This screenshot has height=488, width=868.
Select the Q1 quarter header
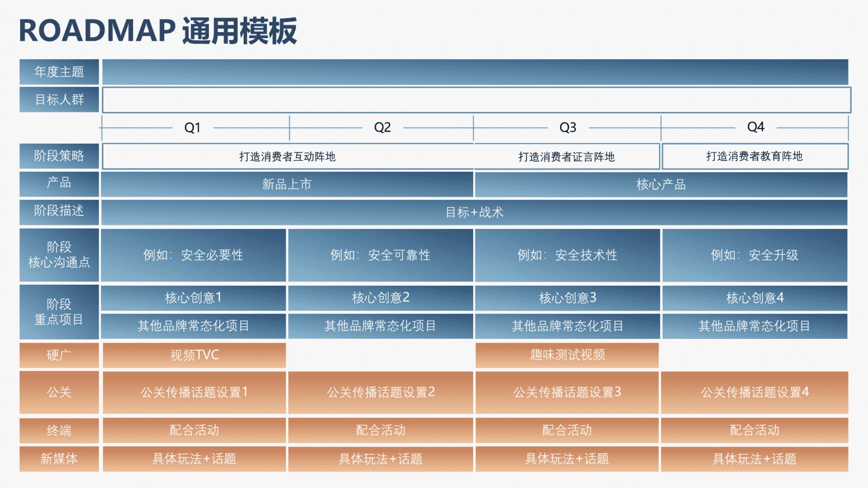[193, 127]
